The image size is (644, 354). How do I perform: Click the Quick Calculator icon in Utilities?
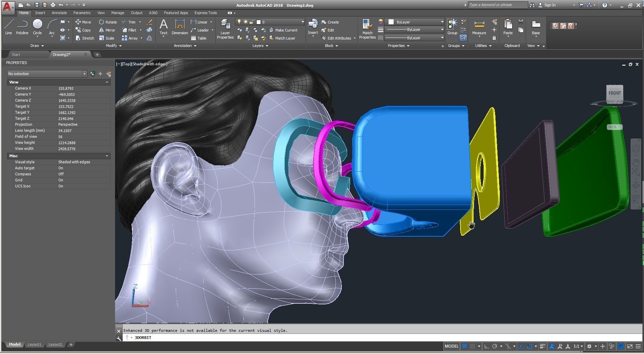pos(494,38)
